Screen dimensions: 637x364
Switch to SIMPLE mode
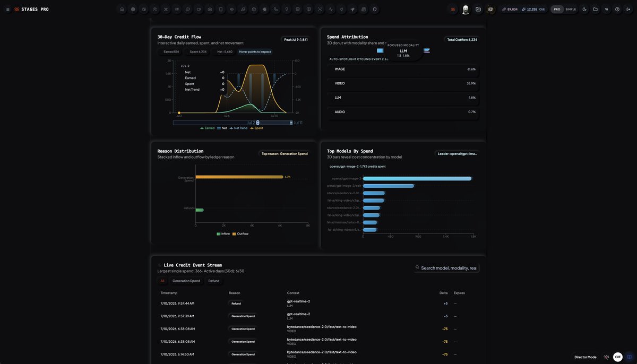(571, 9)
